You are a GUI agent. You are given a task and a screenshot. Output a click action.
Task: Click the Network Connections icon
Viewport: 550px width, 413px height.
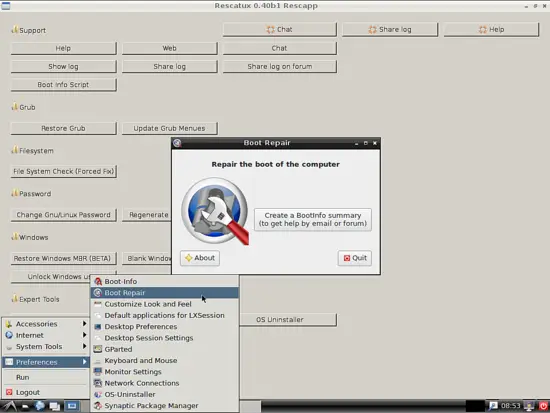[x=98, y=383]
